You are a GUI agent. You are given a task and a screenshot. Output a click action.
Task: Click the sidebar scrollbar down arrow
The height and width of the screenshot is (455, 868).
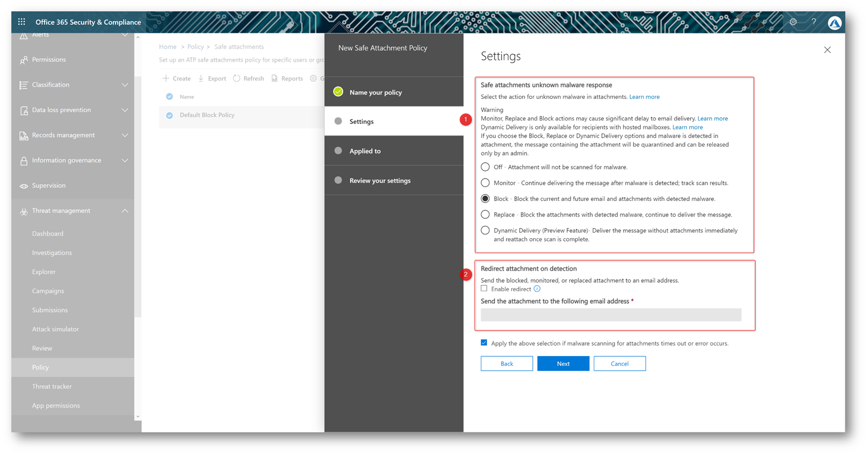point(138,417)
